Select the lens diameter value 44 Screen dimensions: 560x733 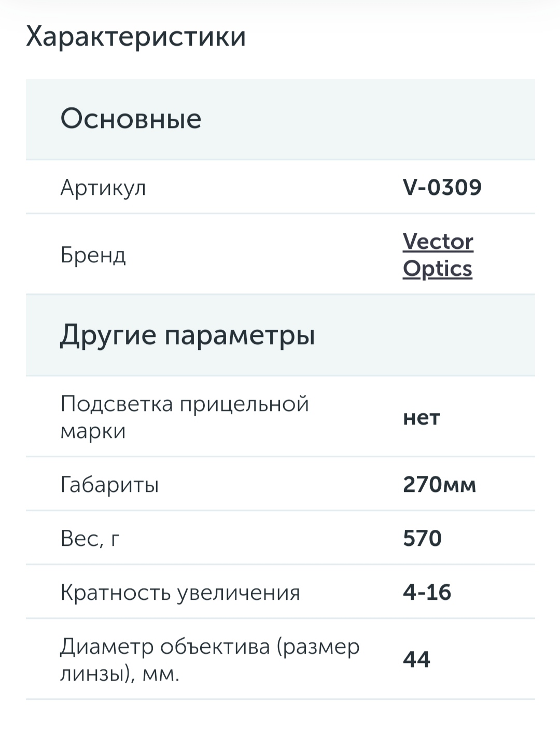click(416, 660)
